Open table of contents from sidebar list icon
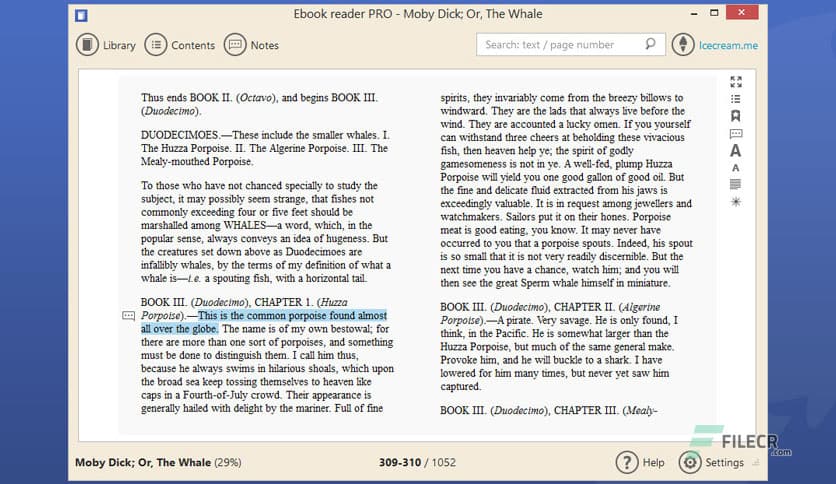Viewport: 836px width, 484px height. click(736, 99)
